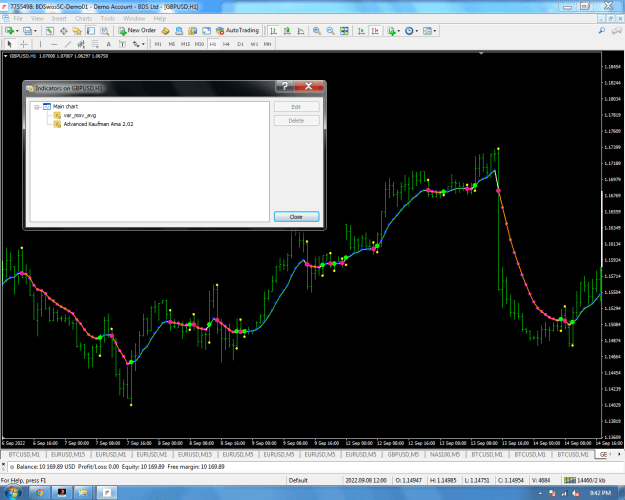Image resolution: width=625 pixels, height=500 pixels.
Task: Expand the Profiles dropdown arrow
Action: [35, 31]
